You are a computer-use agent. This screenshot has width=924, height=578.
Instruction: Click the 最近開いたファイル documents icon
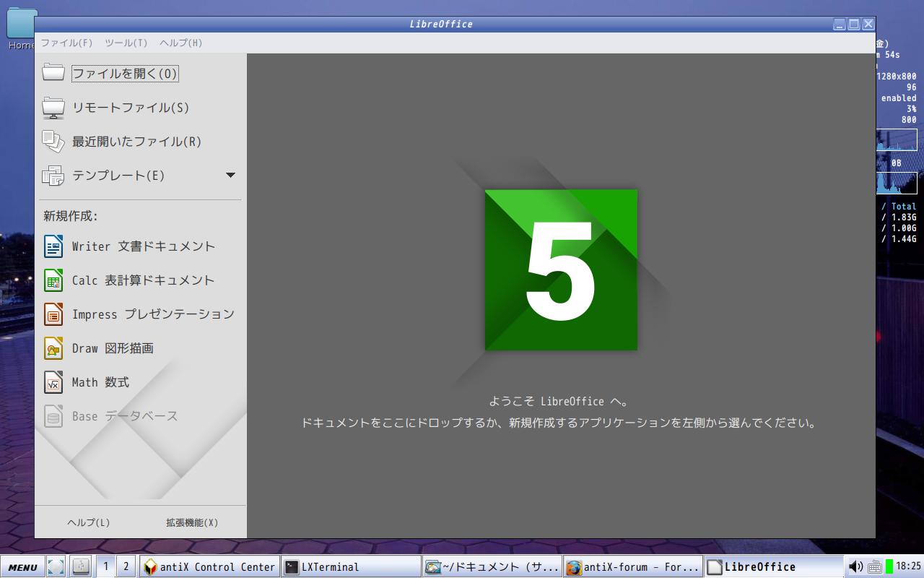tap(53, 142)
